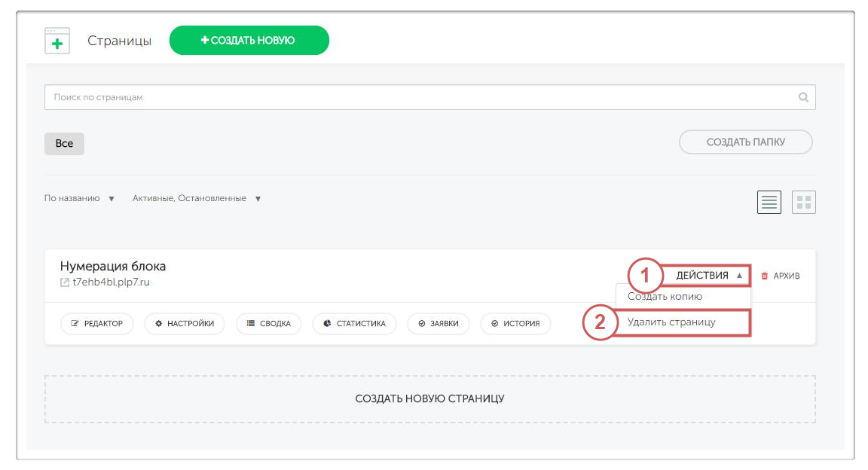
Task: Click the Создать папку button
Action: tap(745, 142)
